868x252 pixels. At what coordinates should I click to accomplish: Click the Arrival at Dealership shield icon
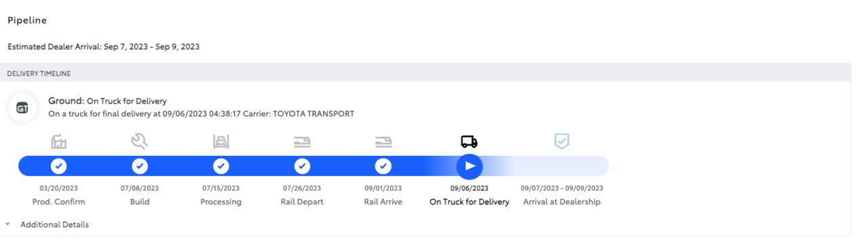pos(562,141)
